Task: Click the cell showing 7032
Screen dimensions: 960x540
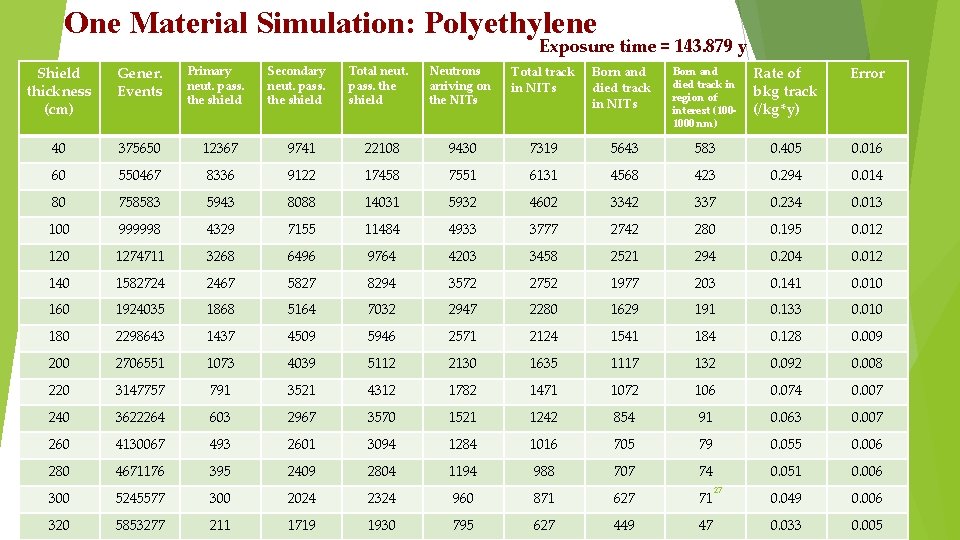Action: (382, 309)
